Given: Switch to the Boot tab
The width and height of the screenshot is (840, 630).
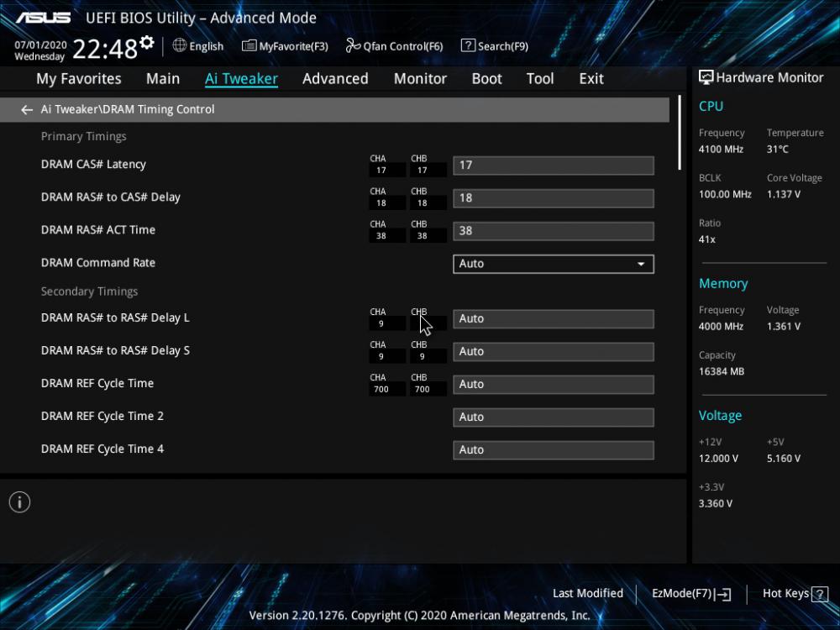Looking at the screenshot, I should coord(486,79).
